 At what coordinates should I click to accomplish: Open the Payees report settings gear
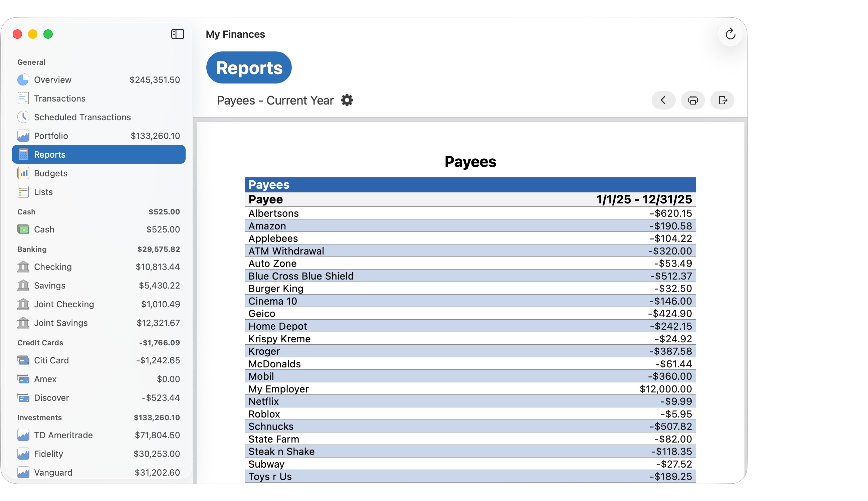tap(347, 100)
